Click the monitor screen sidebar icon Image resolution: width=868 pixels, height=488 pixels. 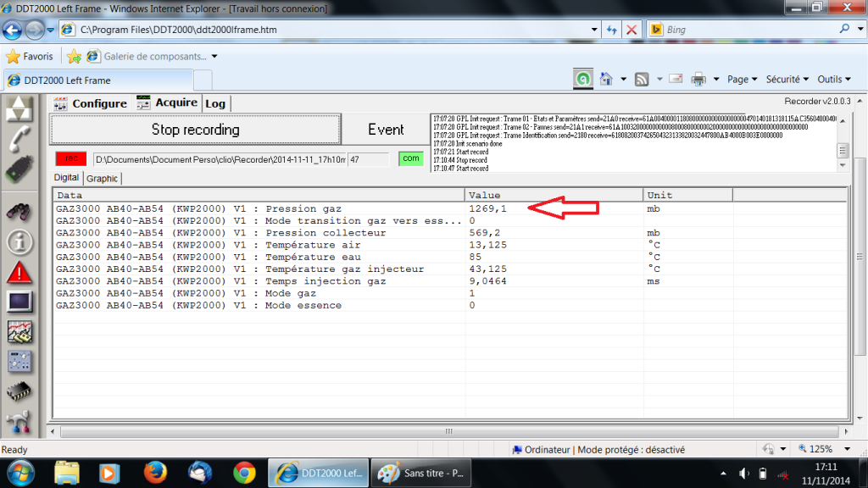tap(19, 301)
